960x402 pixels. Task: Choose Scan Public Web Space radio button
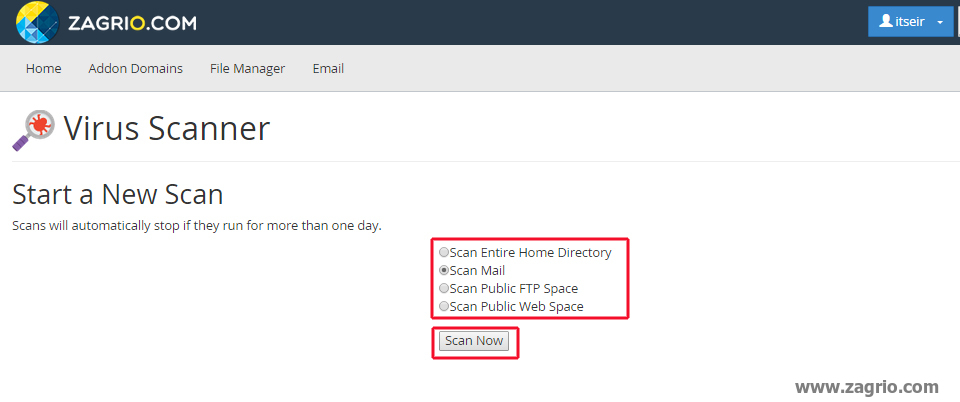(444, 307)
